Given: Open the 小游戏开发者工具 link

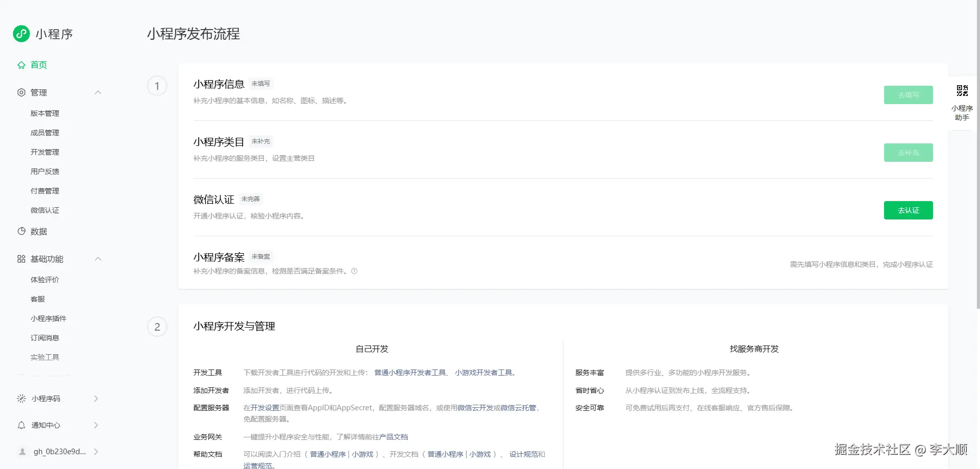Looking at the screenshot, I should tap(484, 373).
